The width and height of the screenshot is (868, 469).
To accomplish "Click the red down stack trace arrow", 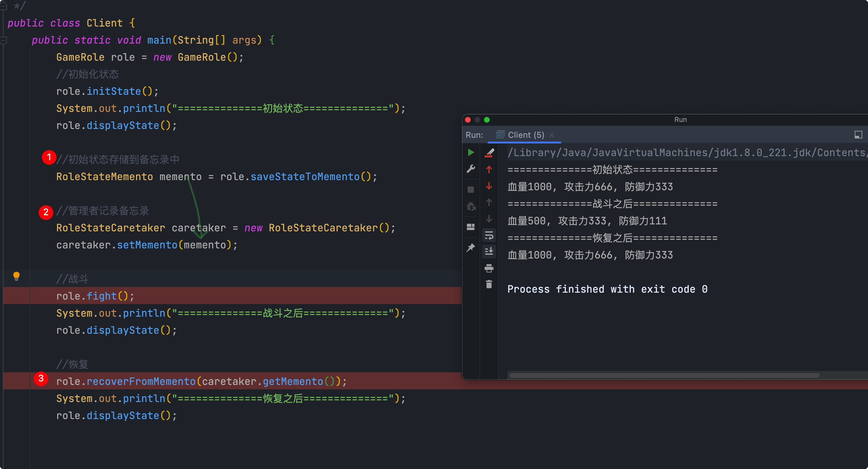I will [x=489, y=186].
